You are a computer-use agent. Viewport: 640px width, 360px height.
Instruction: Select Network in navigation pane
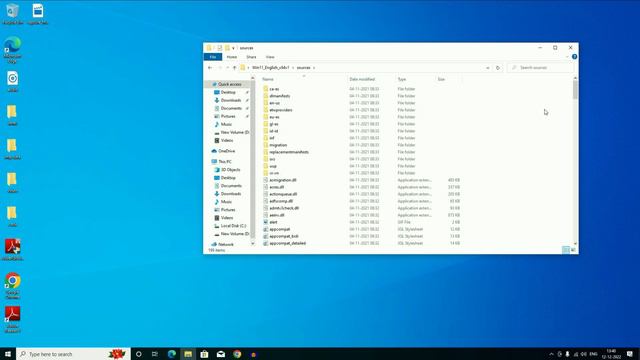226,244
